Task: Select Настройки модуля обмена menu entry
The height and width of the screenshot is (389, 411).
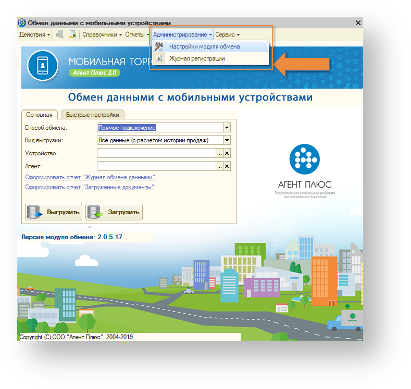Action: [x=210, y=47]
